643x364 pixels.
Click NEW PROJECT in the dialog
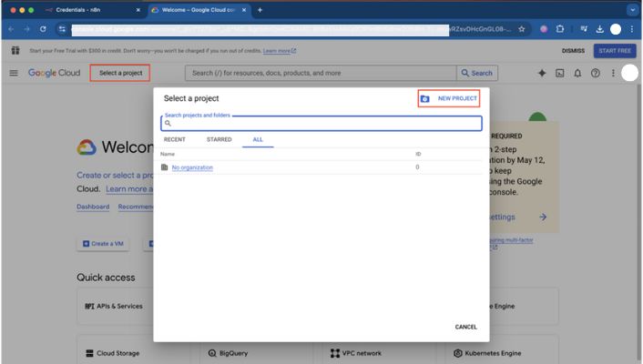click(449, 98)
